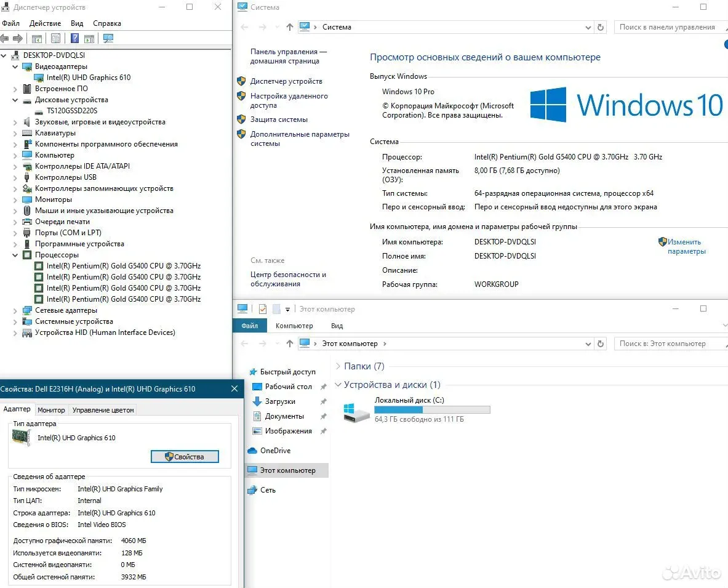
Task: Click the Network adapters icon (Сетевые адаптеры)
Action: [x=28, y=310]
